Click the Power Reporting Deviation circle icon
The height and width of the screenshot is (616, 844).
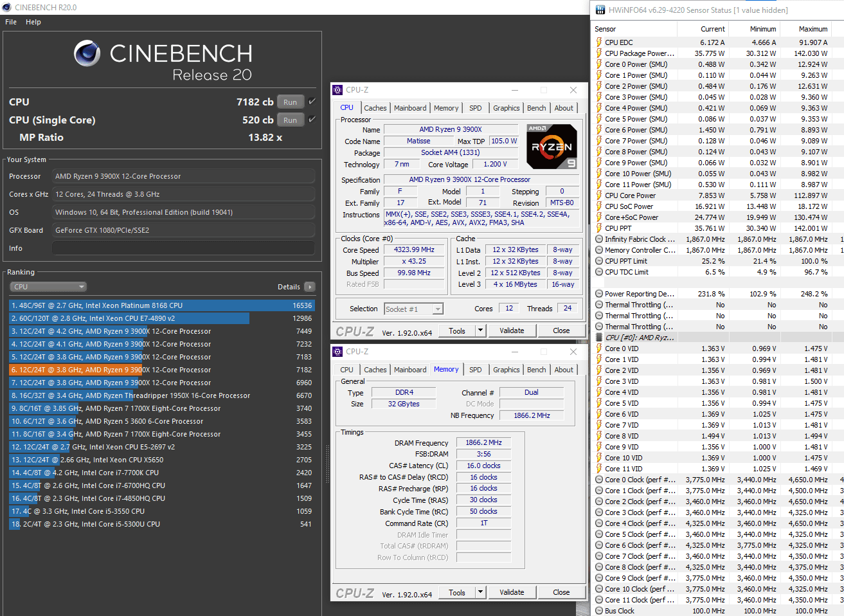tap(599, 294)
